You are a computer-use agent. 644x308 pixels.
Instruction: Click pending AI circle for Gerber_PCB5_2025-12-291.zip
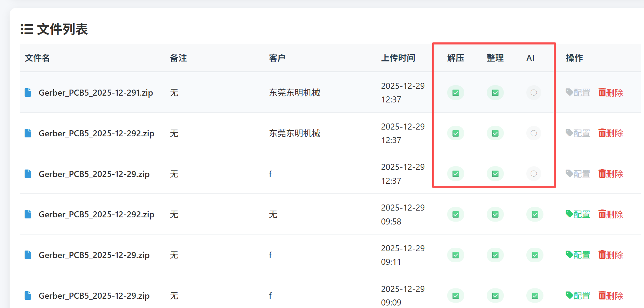click(x=534, y=93)
